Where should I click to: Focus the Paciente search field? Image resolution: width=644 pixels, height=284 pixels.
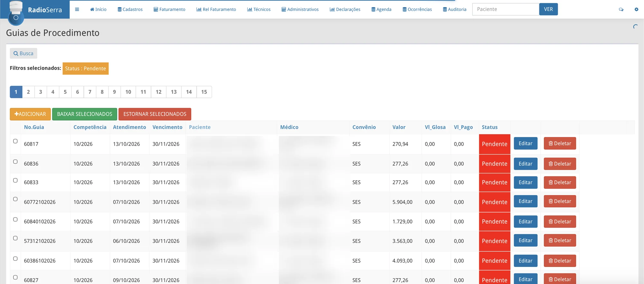[506, 9]
